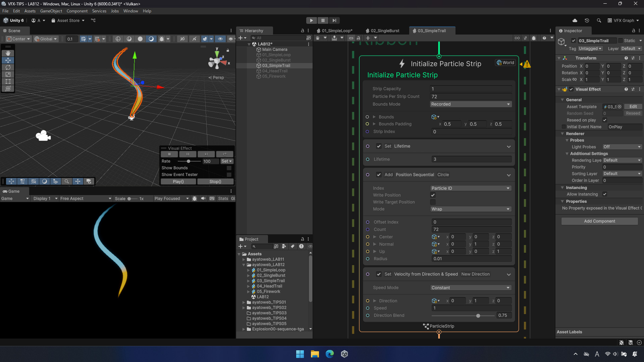Image resolution: width=644 pixels, height=362 pixels.
Task: Disable the Set Lifetime block checkbox
Action: [379, 146]
